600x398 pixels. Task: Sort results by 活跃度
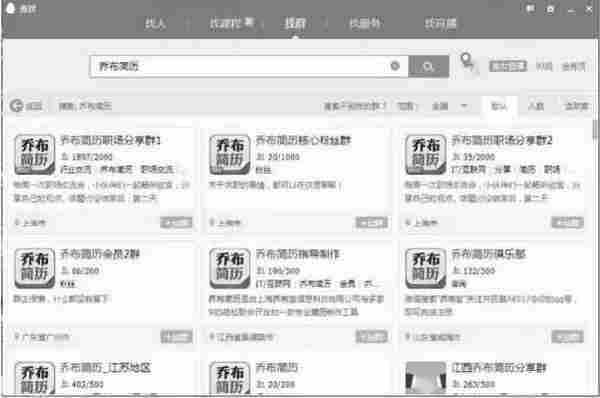pyautogui.click(x=576, y=106)
